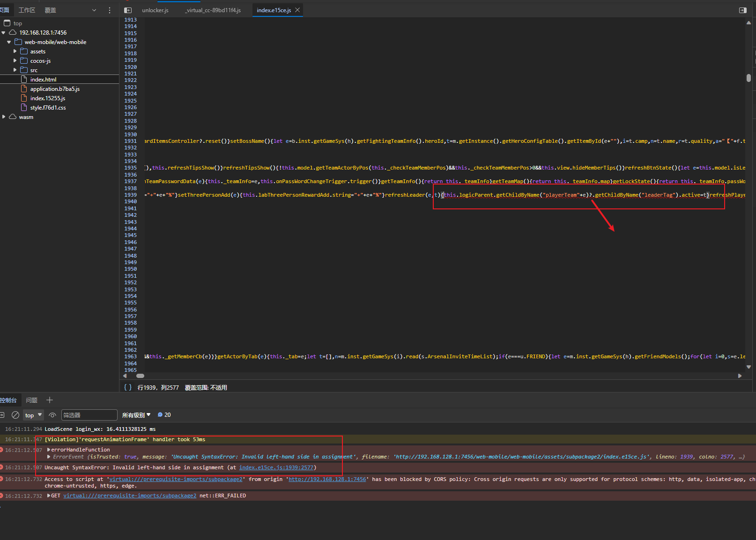Open virtual link in GET ERR_FAILED row
Viewport: 756px width, 540px height.
click(x=130, y=496)
